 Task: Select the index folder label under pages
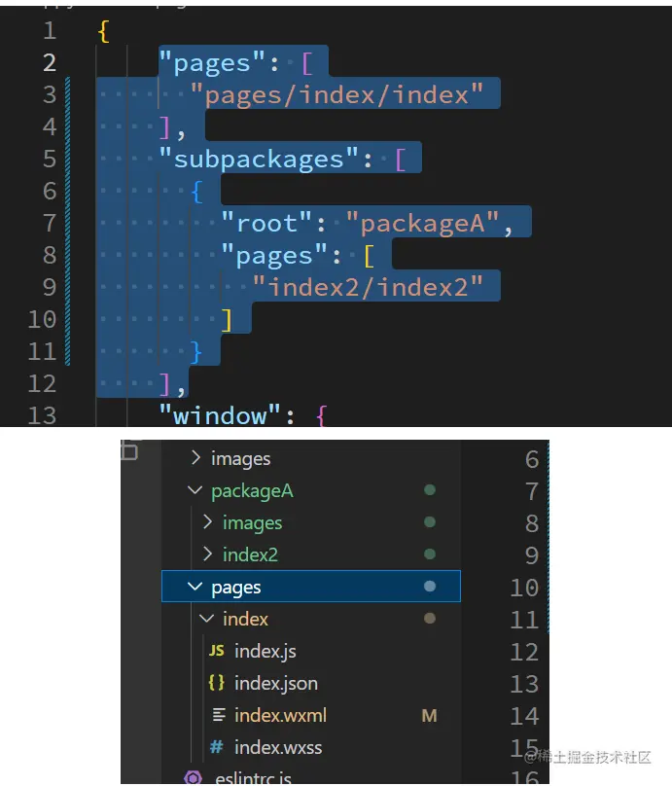(245, 619)
